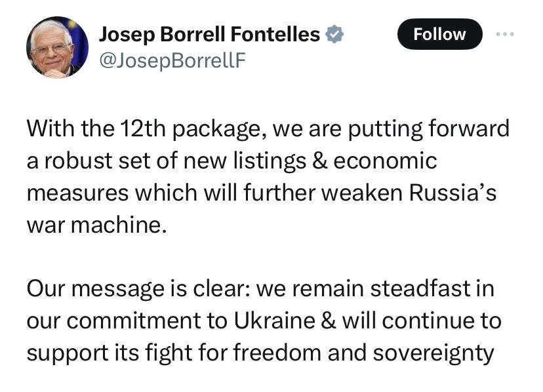Click the words 'war machine.' in the tweet
The height and width of the screenshot is (392, 543).
(96, 225)
